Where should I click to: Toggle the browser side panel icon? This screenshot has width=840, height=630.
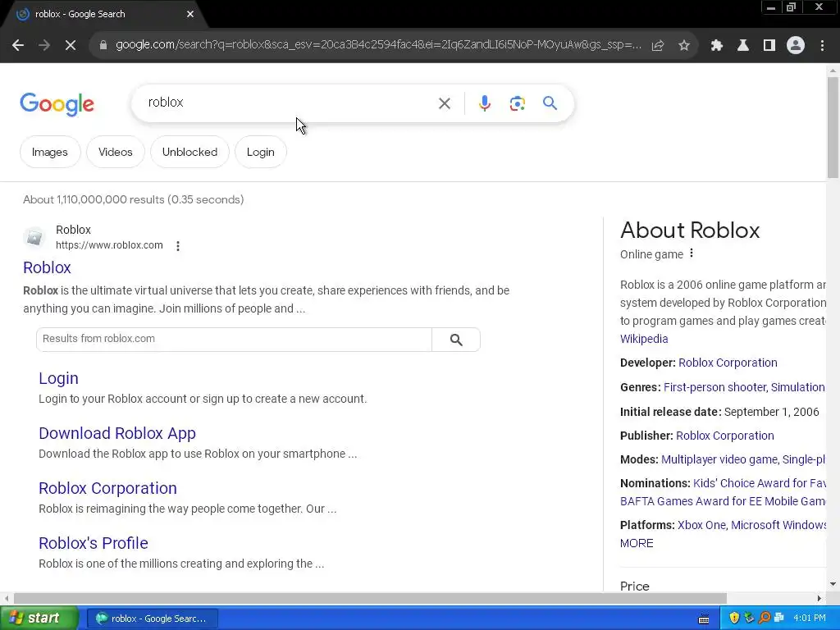point(769,46)
